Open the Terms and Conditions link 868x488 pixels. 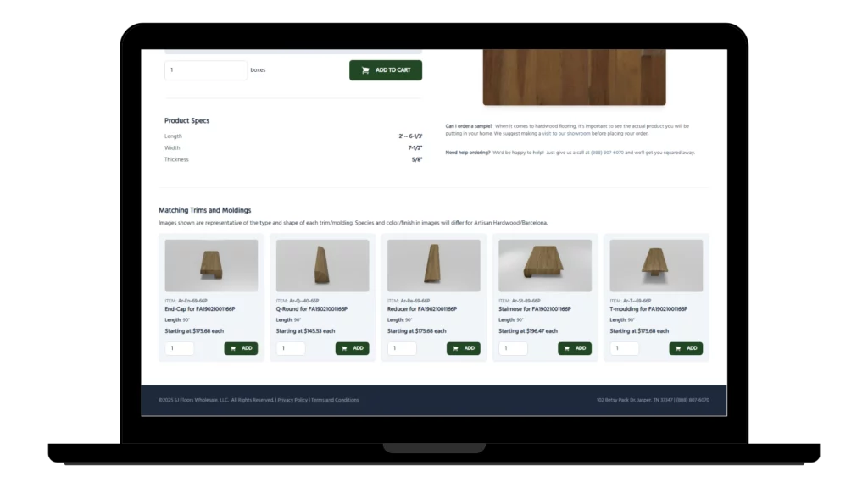[335, 400]
